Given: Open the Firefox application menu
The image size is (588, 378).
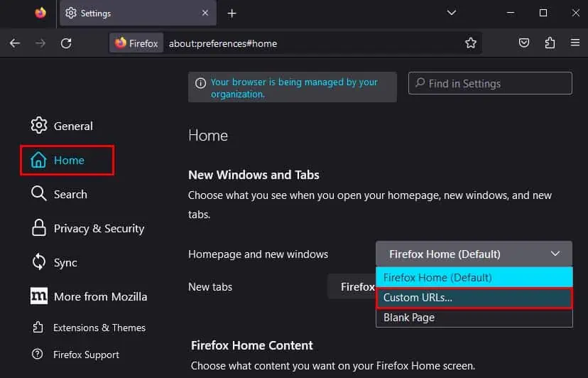Looking at the screenshot, I should [x=575, y=43].
